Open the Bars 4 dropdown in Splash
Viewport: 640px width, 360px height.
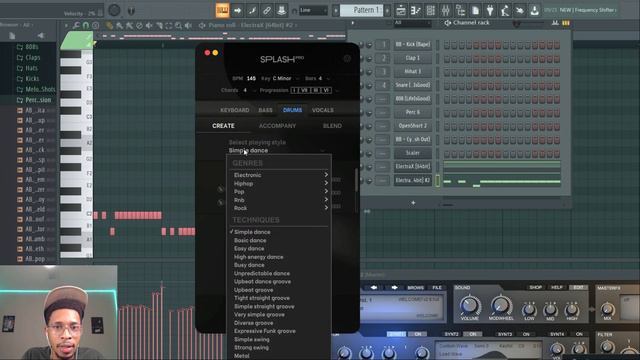(x=323, y=78)
